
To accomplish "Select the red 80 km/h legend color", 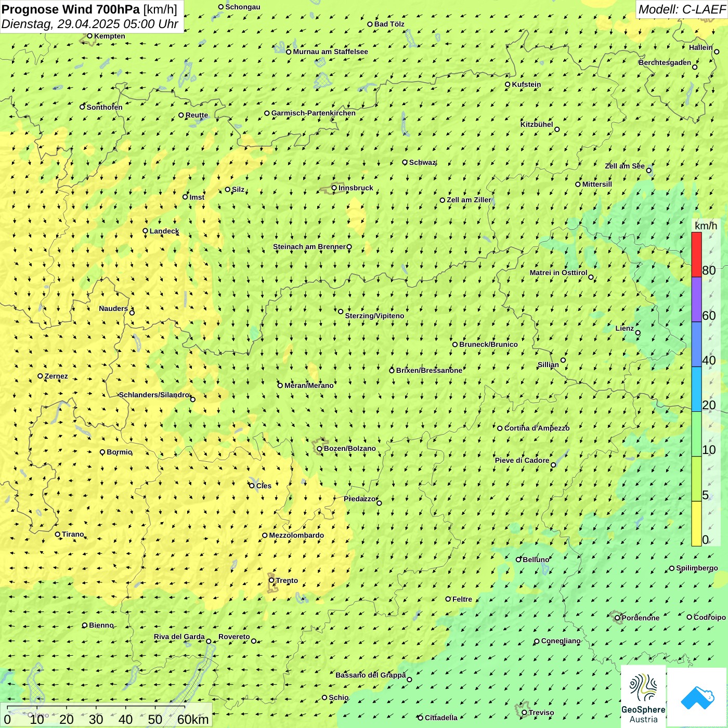I will point(696,254).
